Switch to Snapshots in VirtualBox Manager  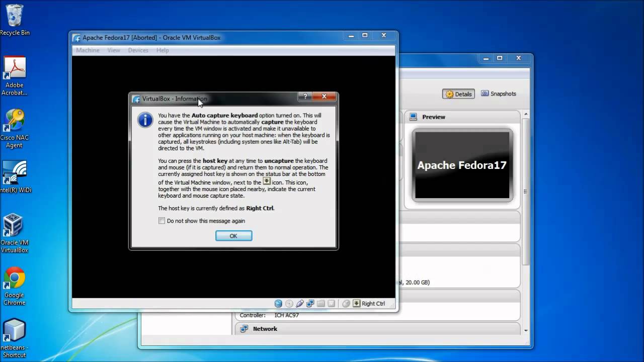coord(499,94)
